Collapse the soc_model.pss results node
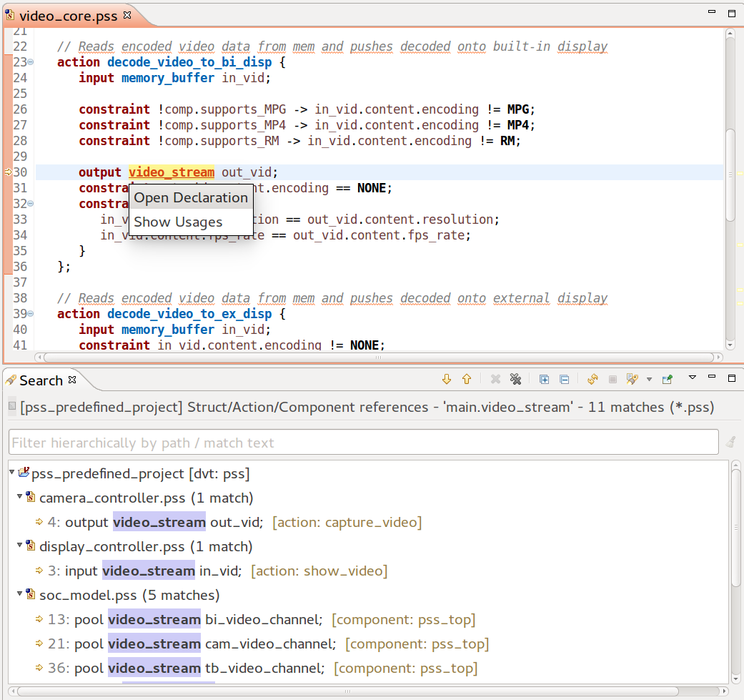This screenshot has height=700, width=744. click(x=20, y=594)
